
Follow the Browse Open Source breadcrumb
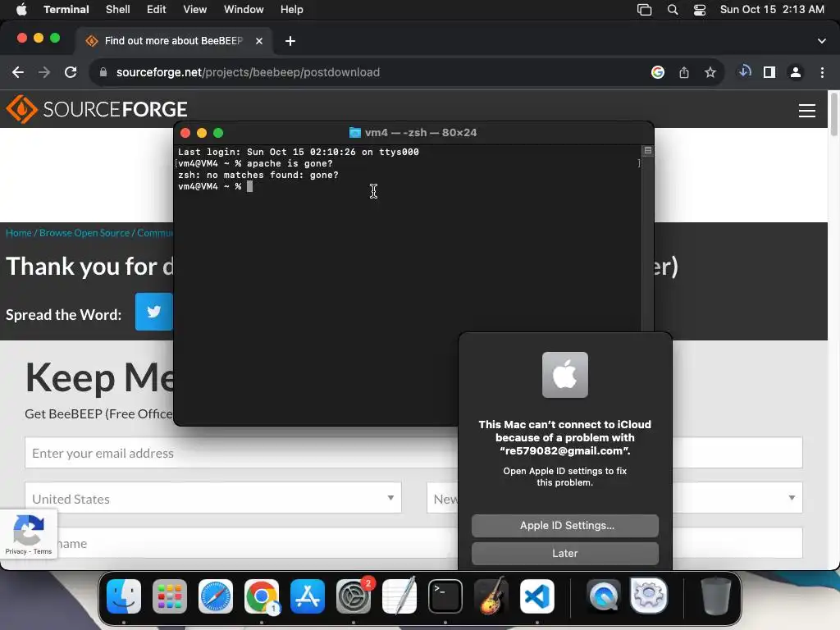(84, 233)
